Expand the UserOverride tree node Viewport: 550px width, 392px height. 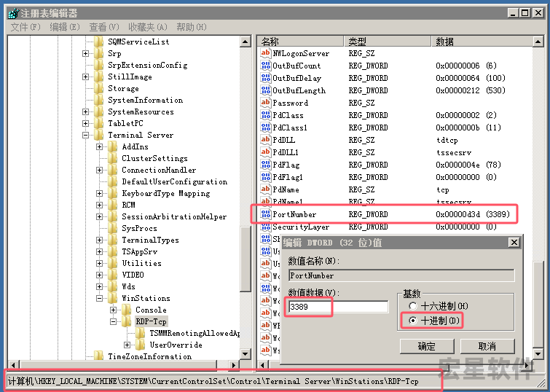coord(127,345)
